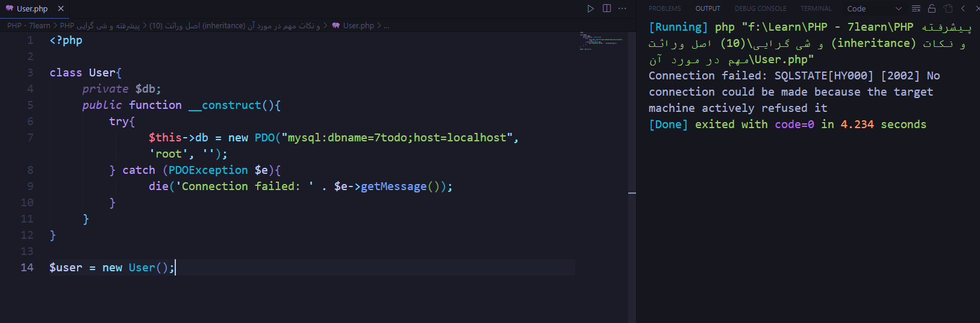
Task: Click line number 14 in the gutter
Action: [27, 267]
